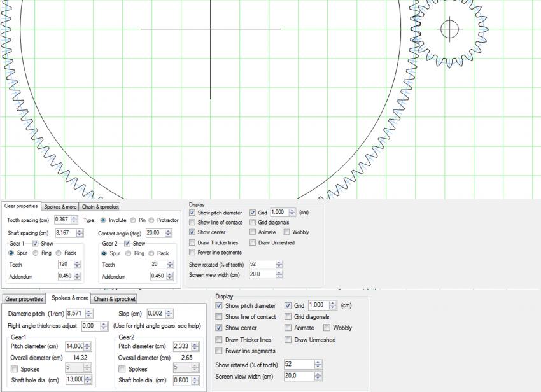Enable Spokes checkbox for Gear1
Image resolution: width=541 pixels, height=392 pixels.
(x=15, y=369)
